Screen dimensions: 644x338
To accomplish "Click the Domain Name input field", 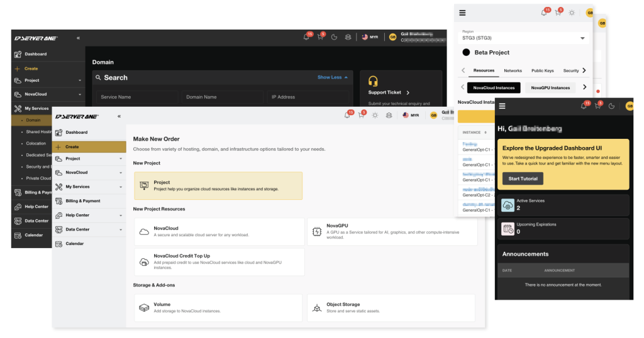I will click(223, 97).
